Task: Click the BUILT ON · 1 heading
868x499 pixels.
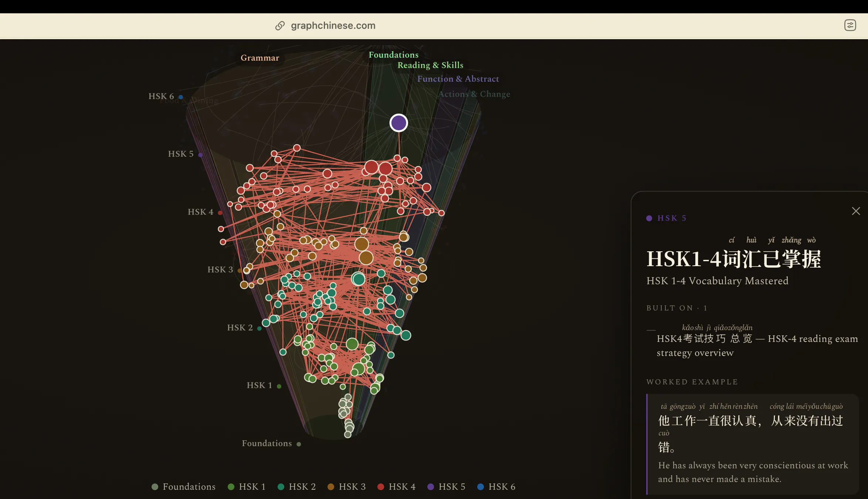Action: (677, 308)
